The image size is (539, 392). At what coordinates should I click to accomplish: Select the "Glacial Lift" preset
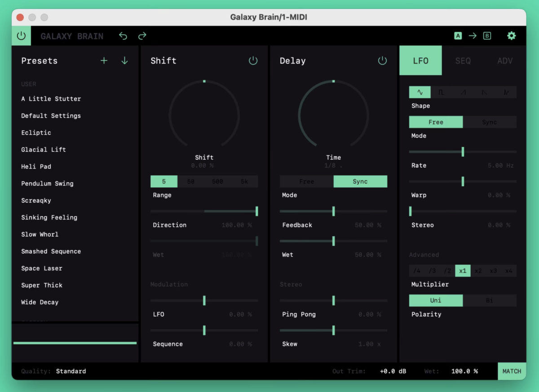coord(44,150)
